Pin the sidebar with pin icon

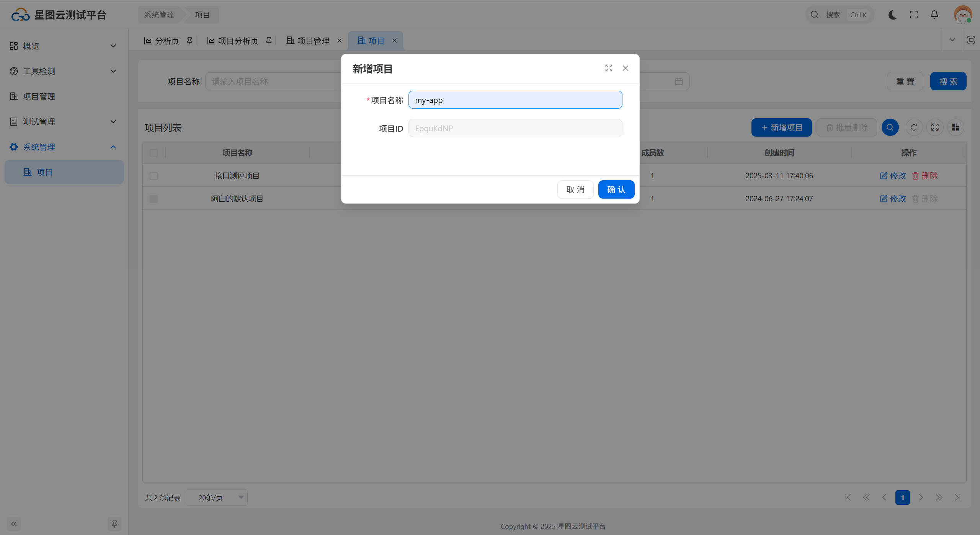click(x=114, y=524)
